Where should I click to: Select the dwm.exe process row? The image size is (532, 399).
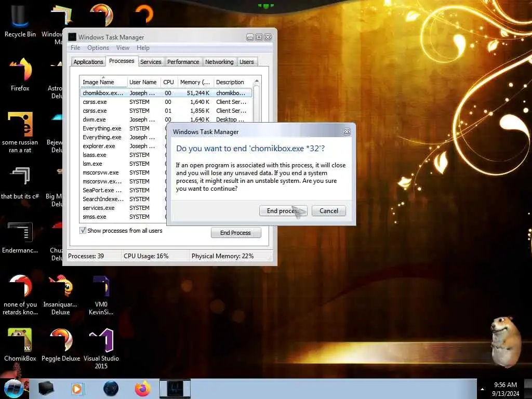[166, 119]
